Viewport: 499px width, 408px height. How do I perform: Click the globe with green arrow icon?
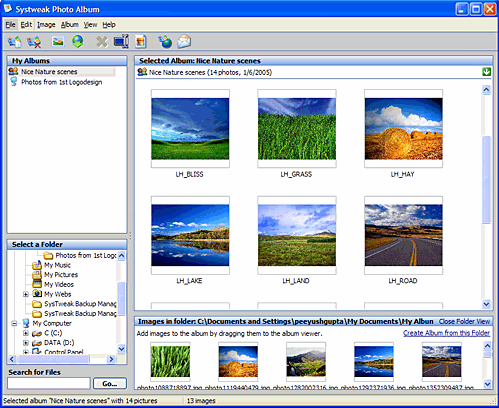[x=78, y=42]
